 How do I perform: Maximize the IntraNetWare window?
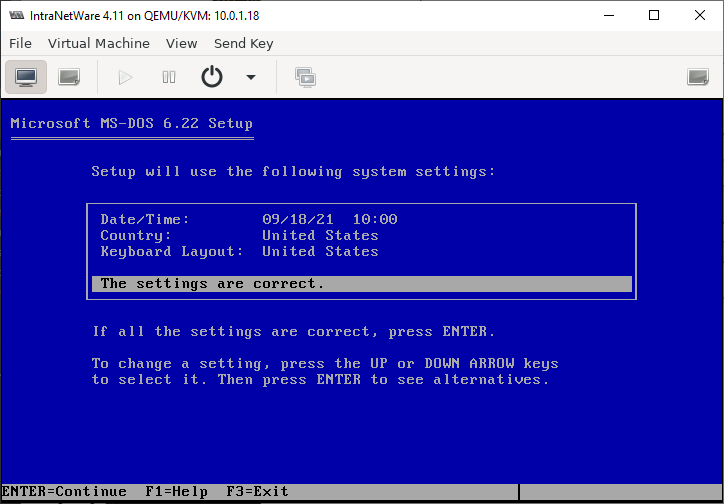click(x=654, y=15)
